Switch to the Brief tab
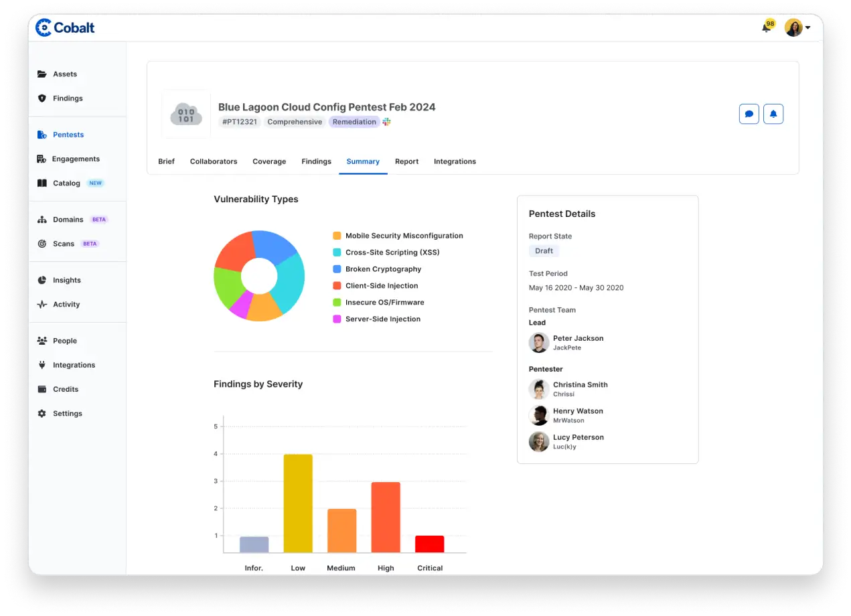Screen dimensions: 851x616 [166, 161]
